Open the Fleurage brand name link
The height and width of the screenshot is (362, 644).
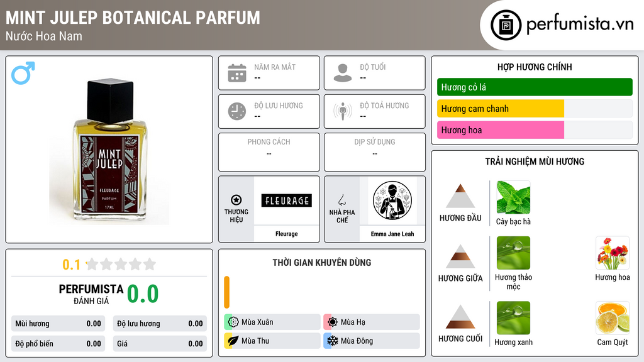[286, 234]
